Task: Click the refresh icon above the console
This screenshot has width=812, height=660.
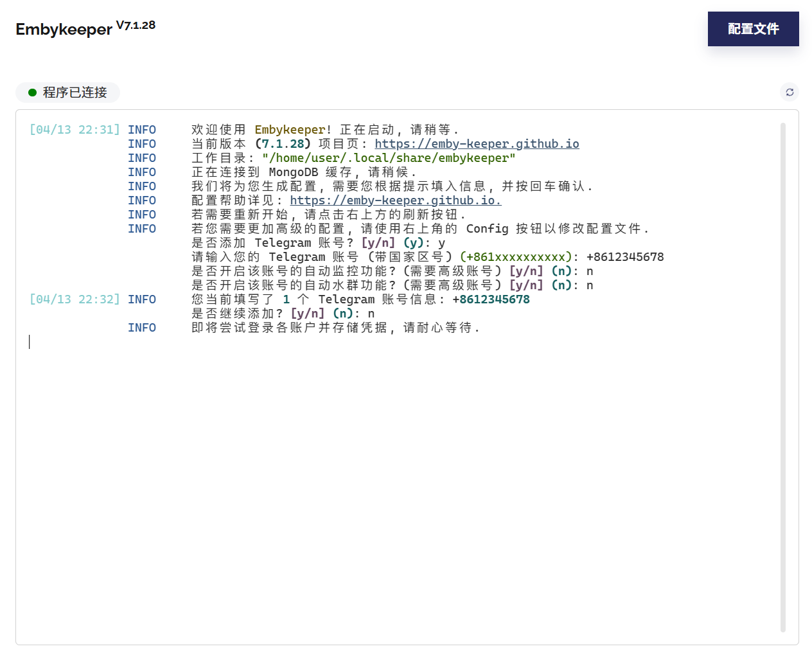Action: [790, 92]
